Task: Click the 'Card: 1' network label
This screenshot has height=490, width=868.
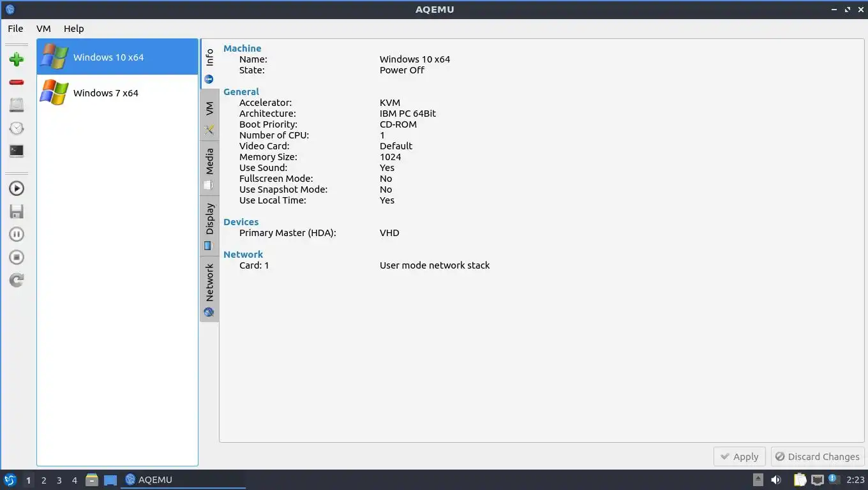Action: coord(254,265)
